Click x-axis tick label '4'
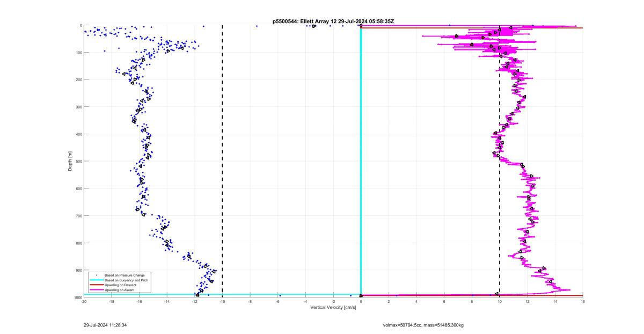The image size is (644, 334). (x=416, y=301)
